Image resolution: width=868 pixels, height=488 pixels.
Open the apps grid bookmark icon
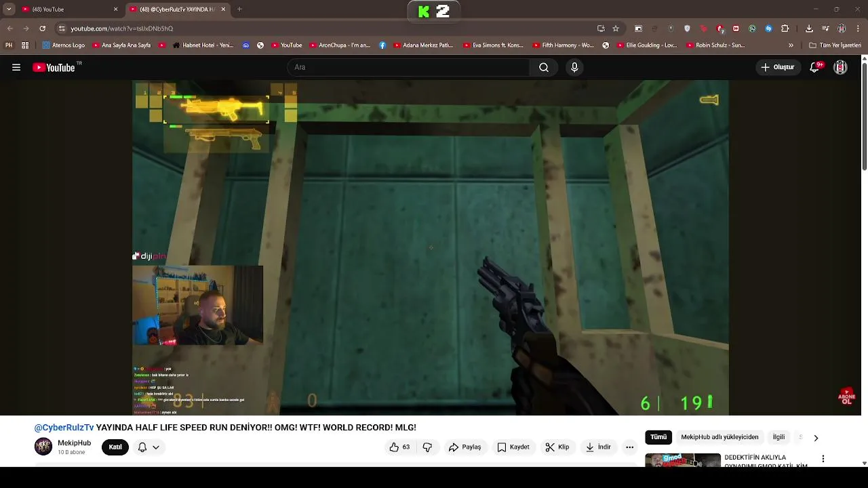click(25, 45)
